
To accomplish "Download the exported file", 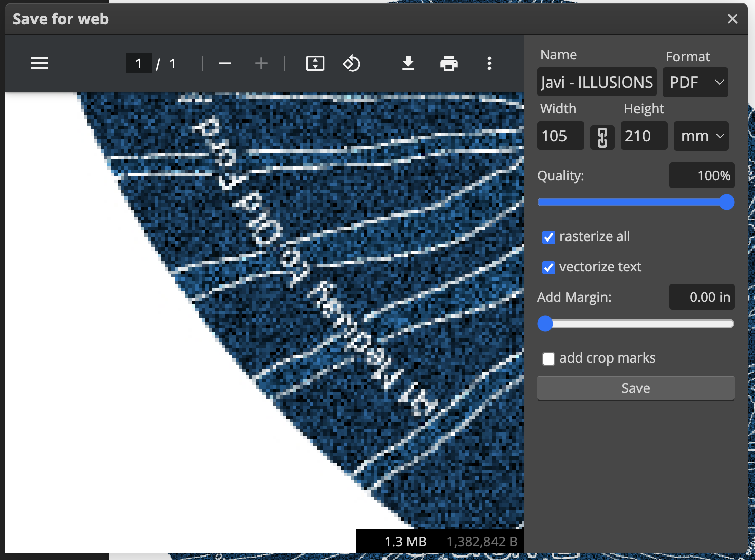I will click(x=408, y=63).
